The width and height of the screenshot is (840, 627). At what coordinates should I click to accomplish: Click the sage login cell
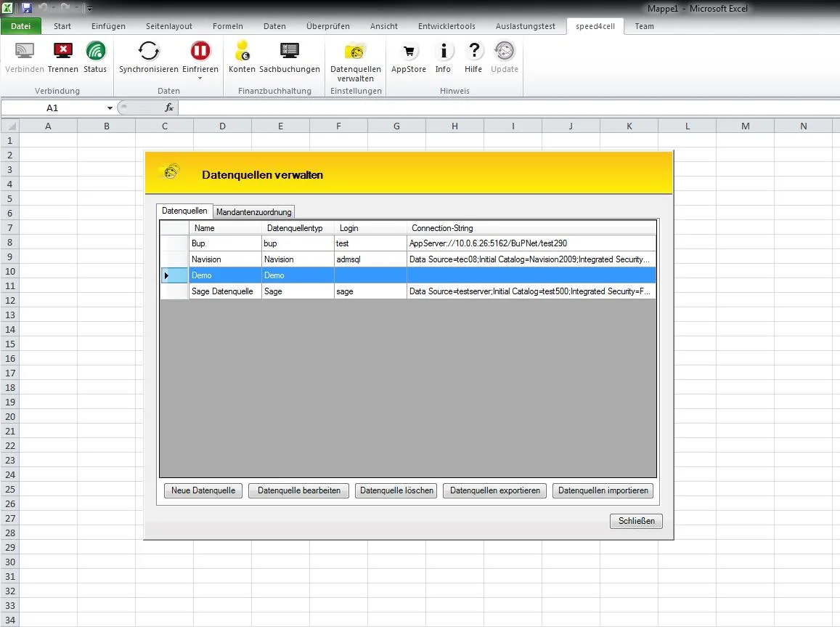[371, 291]
